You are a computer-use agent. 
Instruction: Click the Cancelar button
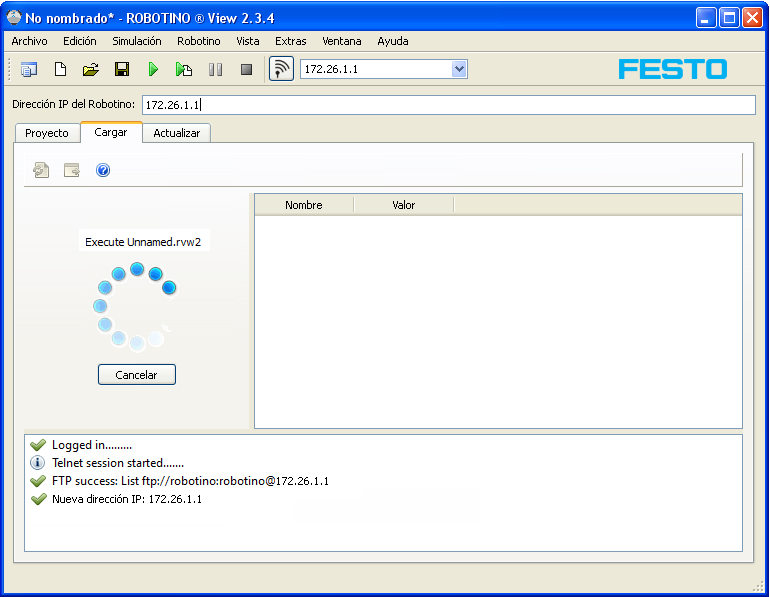click(x=137, y=375)
